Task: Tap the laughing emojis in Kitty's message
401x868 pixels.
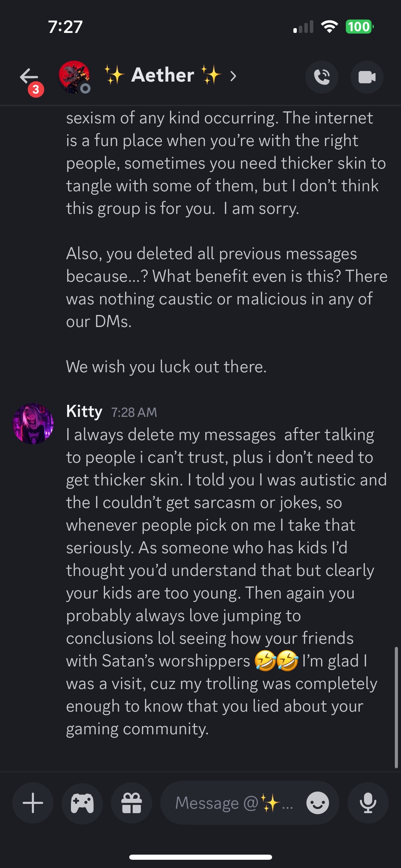Action: pyautogui.click(x=276, y=661)
